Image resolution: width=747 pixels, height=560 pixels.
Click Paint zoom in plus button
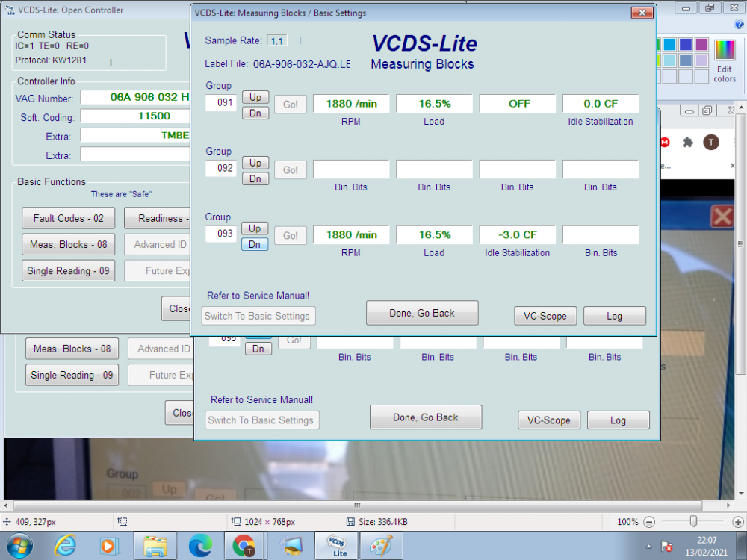click(x=738, y=522)
